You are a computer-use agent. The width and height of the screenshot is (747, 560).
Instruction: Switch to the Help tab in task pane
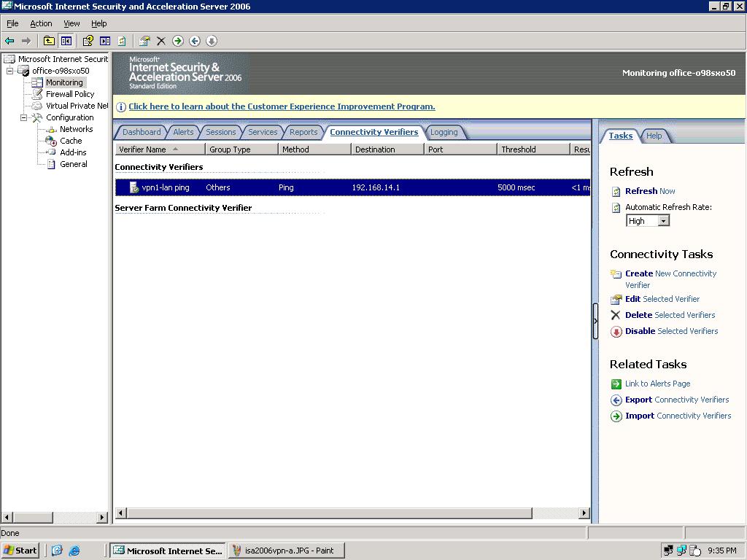pos(654,136)
